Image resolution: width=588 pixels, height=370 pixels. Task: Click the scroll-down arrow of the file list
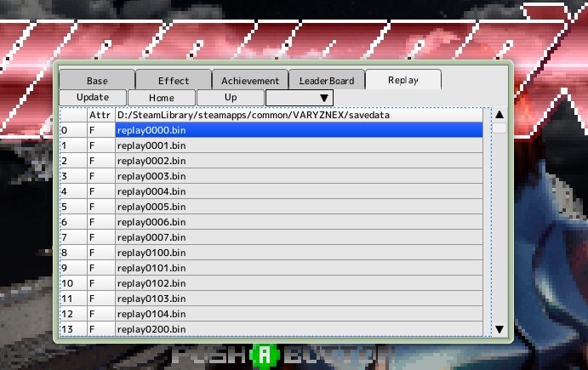pos(500,329)
